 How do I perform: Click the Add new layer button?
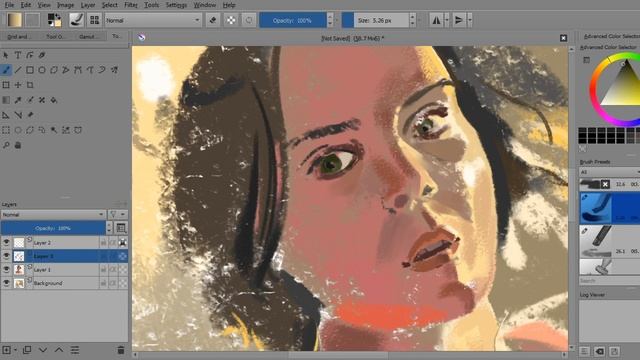pyautogui.click(x=7, y=350)
